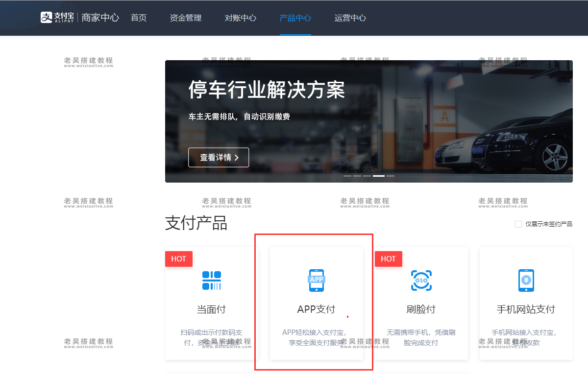
Task: Go to 首页 homepage
Action: pyautogui.click(x=139, y=18)
